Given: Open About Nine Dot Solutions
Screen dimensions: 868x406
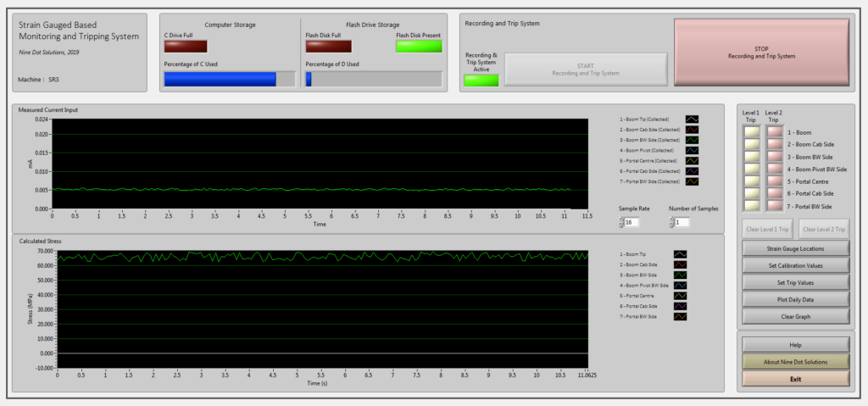Looking at the screenshot, I should coord(795,362).
